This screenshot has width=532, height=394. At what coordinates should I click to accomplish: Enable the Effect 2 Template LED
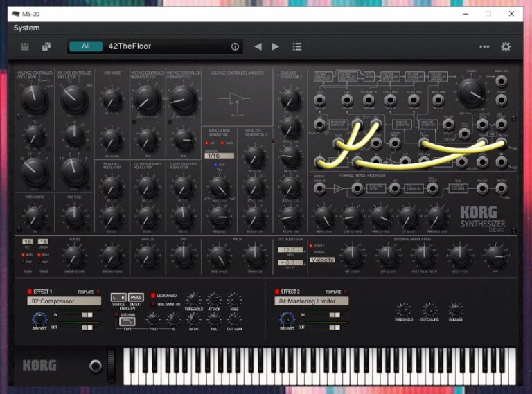point(346,292)
